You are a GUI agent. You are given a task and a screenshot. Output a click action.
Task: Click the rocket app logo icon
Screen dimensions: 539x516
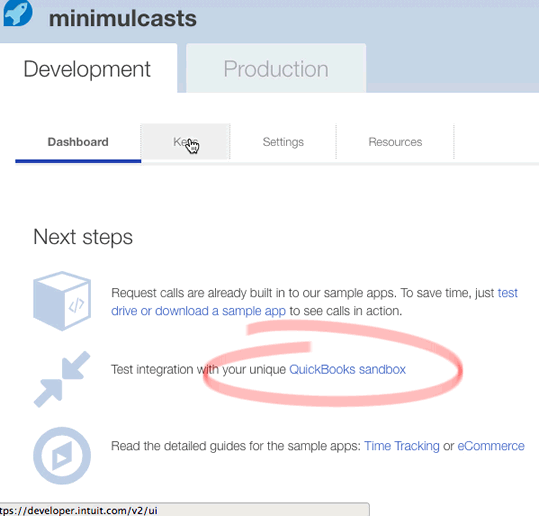coord(18,13)
